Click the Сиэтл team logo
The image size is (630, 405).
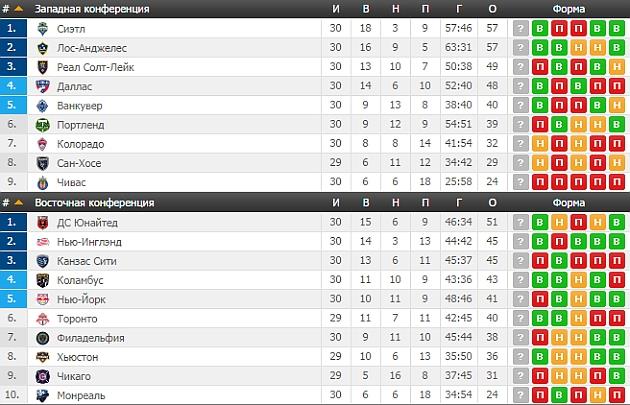coord(43,28)
